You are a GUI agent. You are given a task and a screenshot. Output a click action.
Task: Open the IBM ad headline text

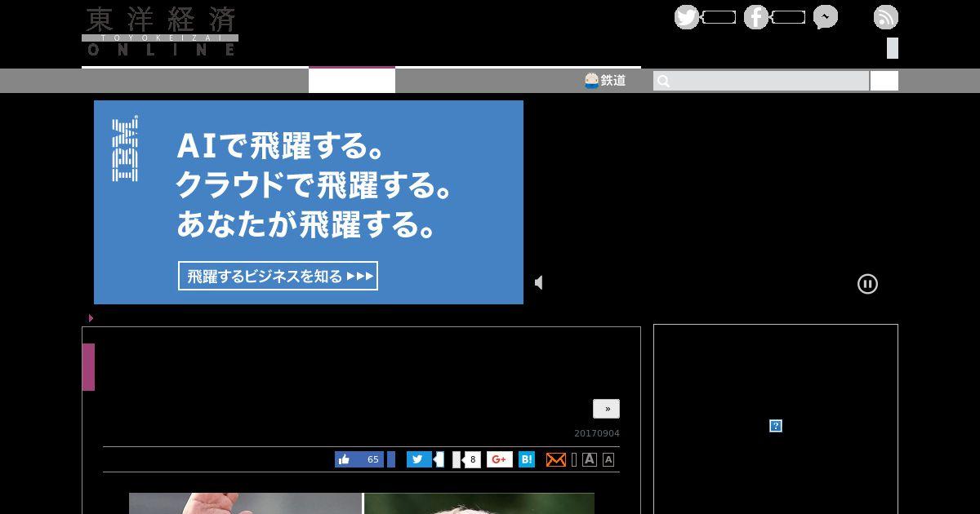pos(314,186)
